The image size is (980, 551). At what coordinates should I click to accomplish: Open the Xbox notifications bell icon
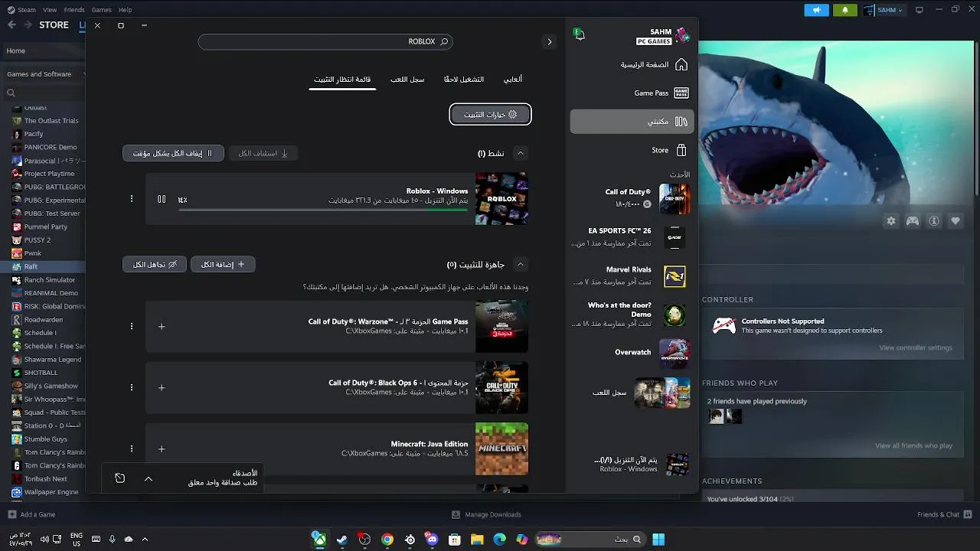579,34
